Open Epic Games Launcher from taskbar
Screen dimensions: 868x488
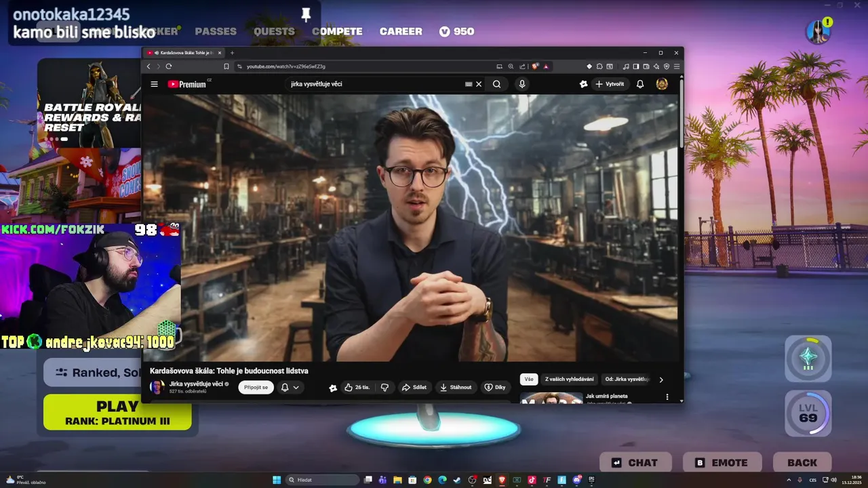pos(591,480)
